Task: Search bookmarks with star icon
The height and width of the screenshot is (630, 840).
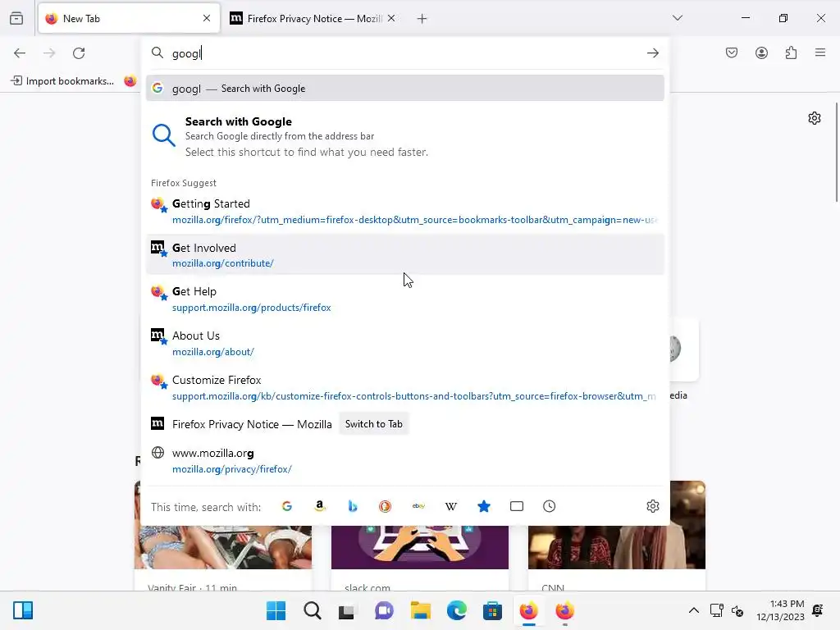Action: point(484,506)
